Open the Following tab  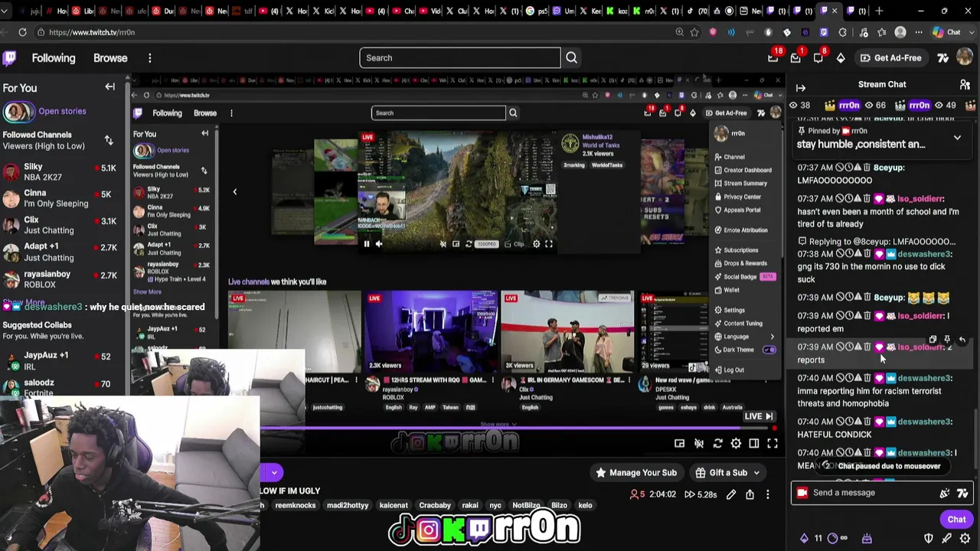[x=54, y=58]
